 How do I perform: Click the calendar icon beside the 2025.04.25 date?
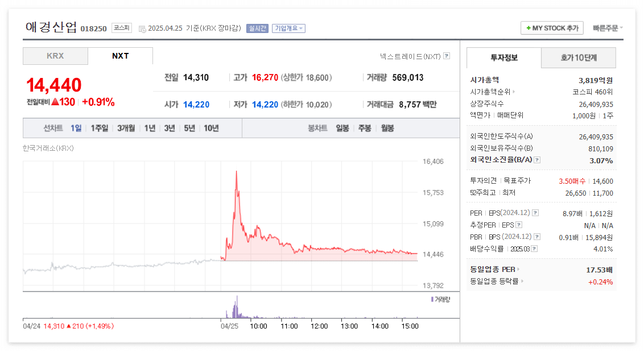point(142,27)
